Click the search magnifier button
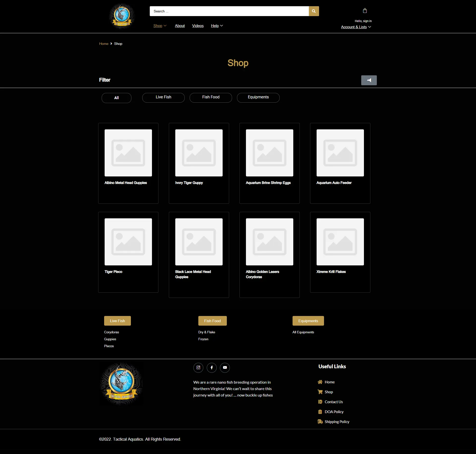 [x=314, y=11]
